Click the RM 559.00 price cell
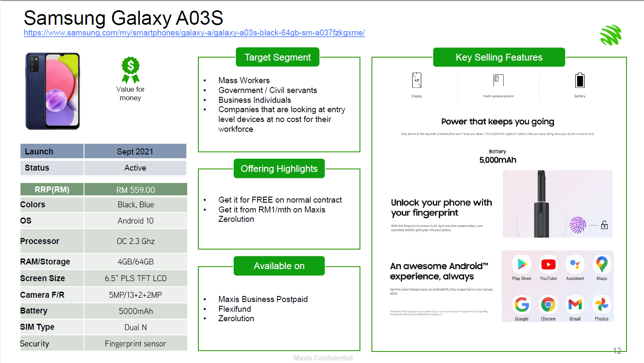The image size is (644, 363). [x=136, y=190]
